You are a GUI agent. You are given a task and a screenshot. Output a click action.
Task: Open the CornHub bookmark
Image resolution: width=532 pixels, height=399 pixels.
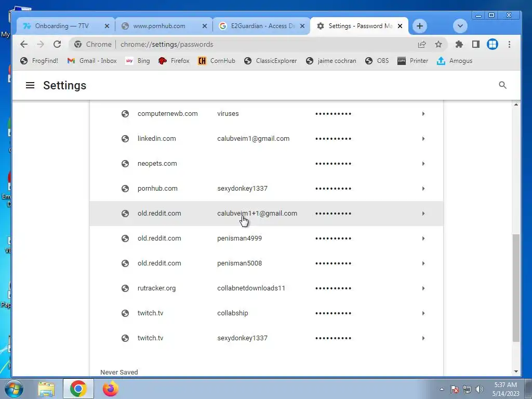coord(217,61)
